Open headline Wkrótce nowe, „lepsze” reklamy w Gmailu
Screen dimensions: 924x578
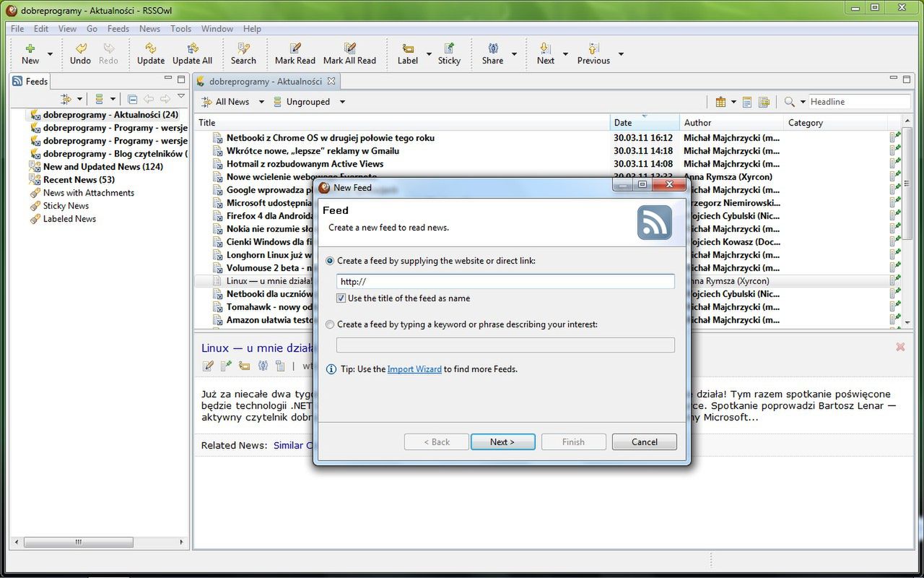(x=313, y=151)
